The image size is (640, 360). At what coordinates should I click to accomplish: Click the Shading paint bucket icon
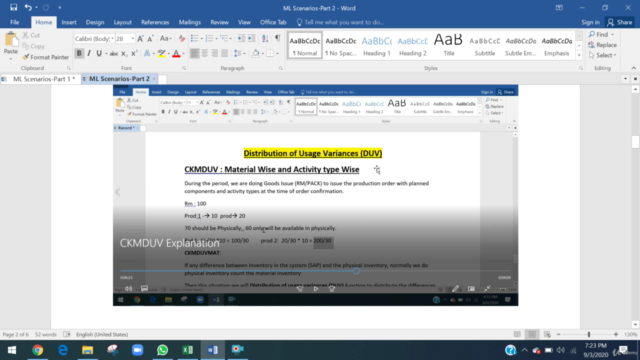coord(256,53)
